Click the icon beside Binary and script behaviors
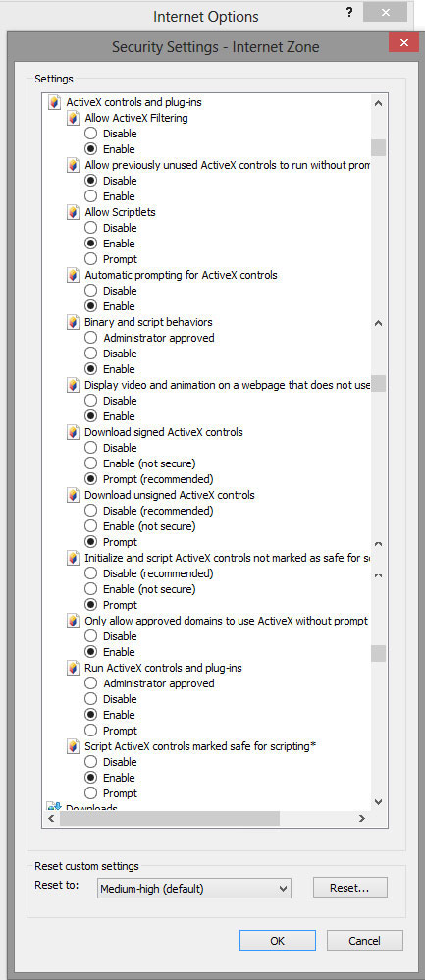 coord(74,322)
